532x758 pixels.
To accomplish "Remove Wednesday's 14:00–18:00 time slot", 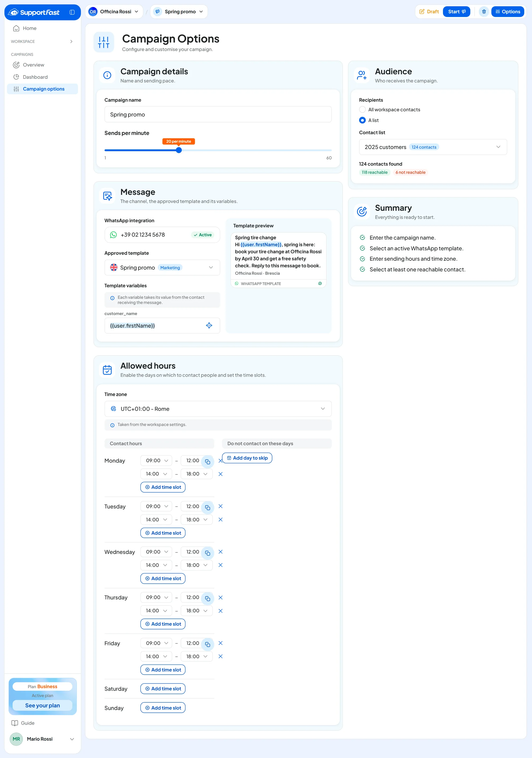I will tap(221, 565).
